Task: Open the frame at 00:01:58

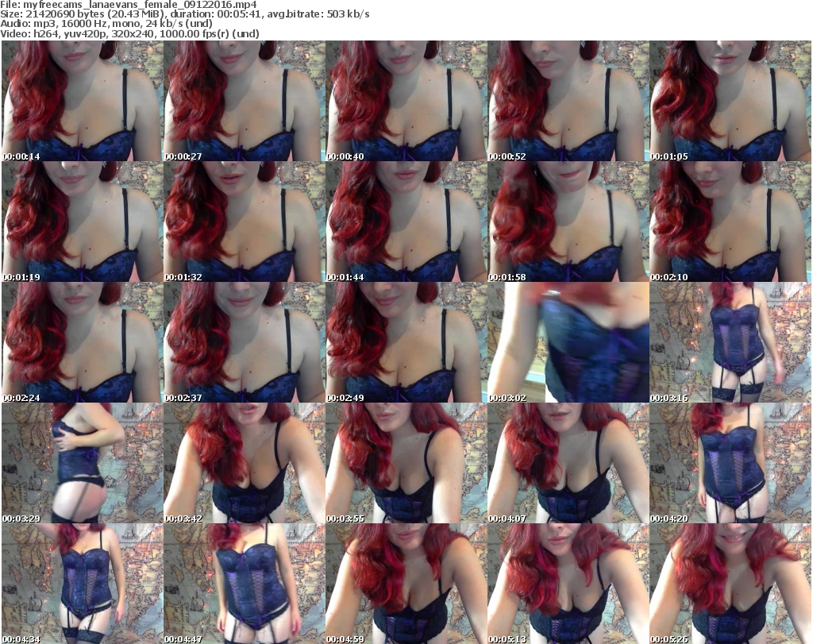Action: pyautogui.click(x=568, y=222)
